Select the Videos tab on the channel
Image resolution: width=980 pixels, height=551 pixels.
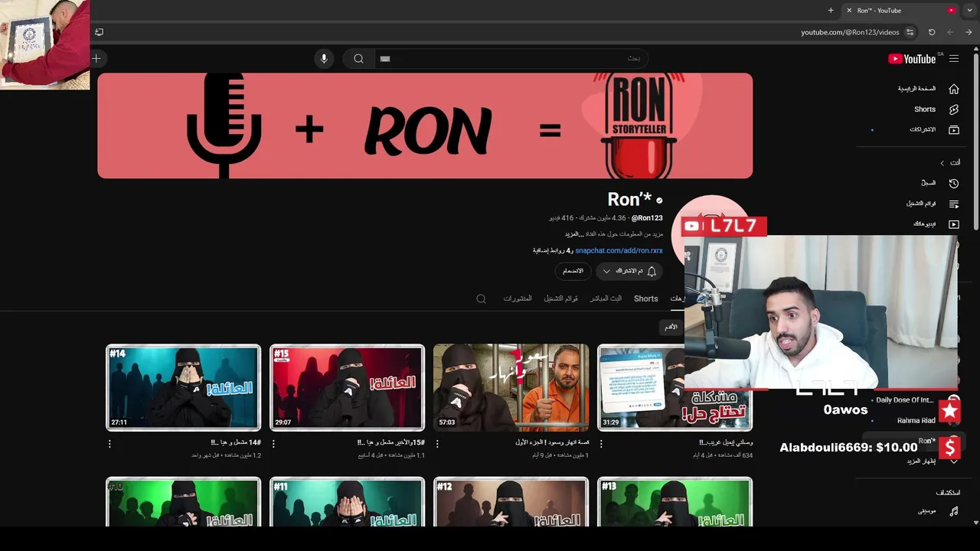click(x=678, y=298)
